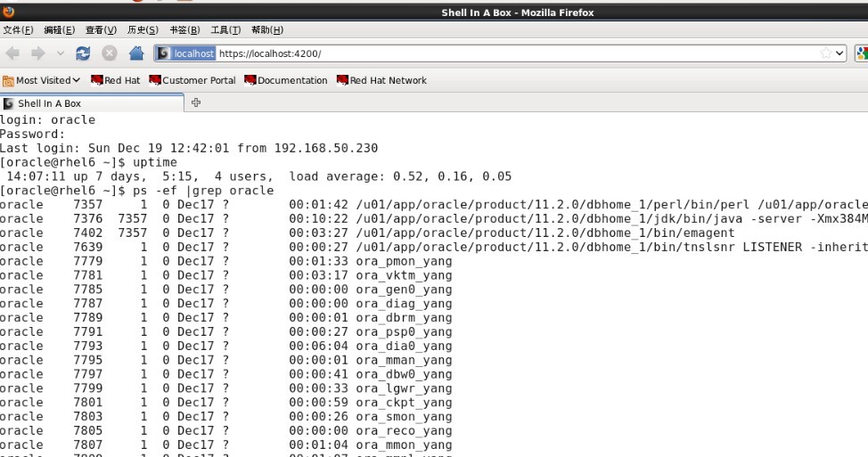Screen dimensions: 868x457
Task: Open a new tab with the plus icon
Action: coord(195,102)
